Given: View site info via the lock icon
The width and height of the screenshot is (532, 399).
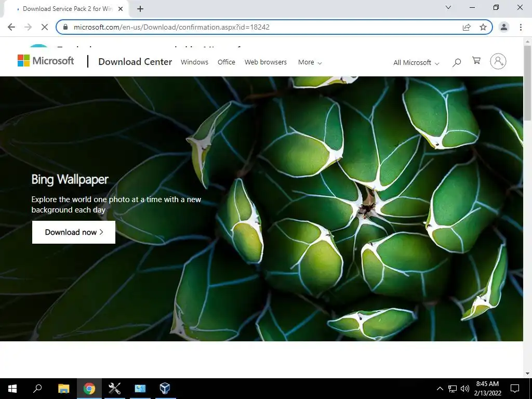Looking at the screenshot, I should pos(66,27).
